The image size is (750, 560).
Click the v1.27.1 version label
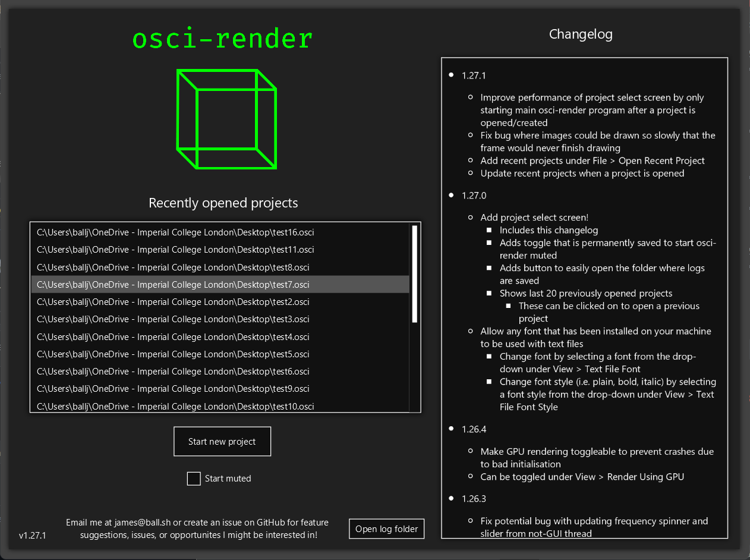tap(33, 535)
